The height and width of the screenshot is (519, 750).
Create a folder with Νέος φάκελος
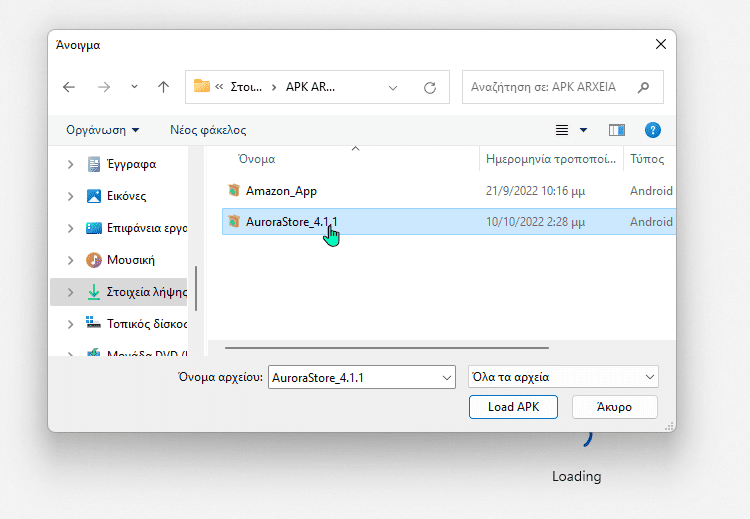(x=208, y=130)
